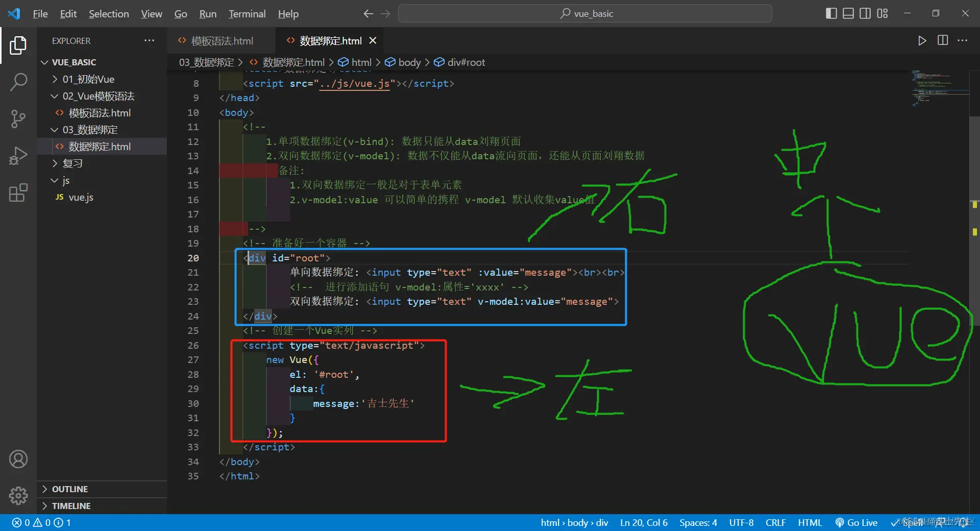Open 模板语法.html in the file tree
The height and width of the screenshot is (531, 980).
click(102, 113)
